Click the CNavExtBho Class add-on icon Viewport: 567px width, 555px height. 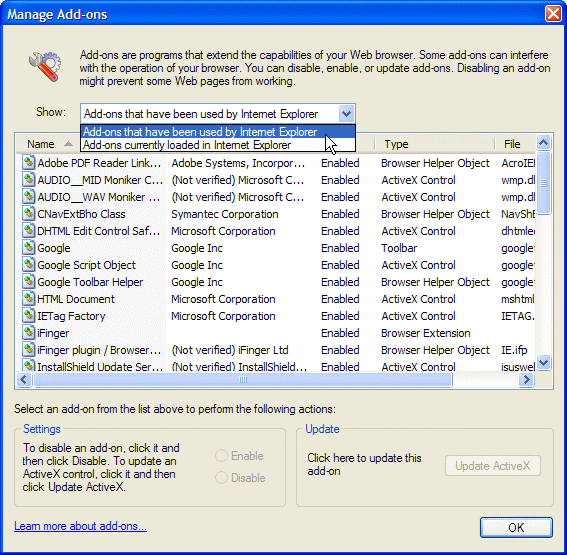tap(28, 213)
